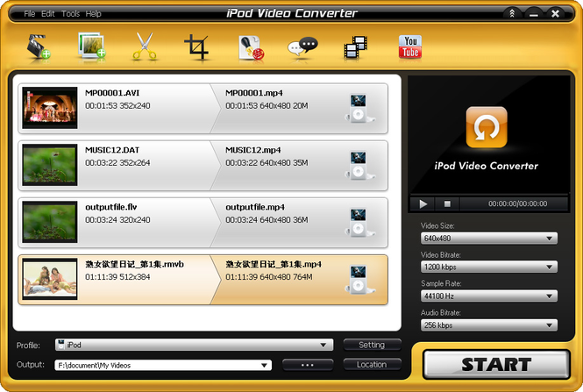The height and width of the screenshot is (392, 583).
Task: Close the iPod Video Converter window
Action: pos(555,14)
